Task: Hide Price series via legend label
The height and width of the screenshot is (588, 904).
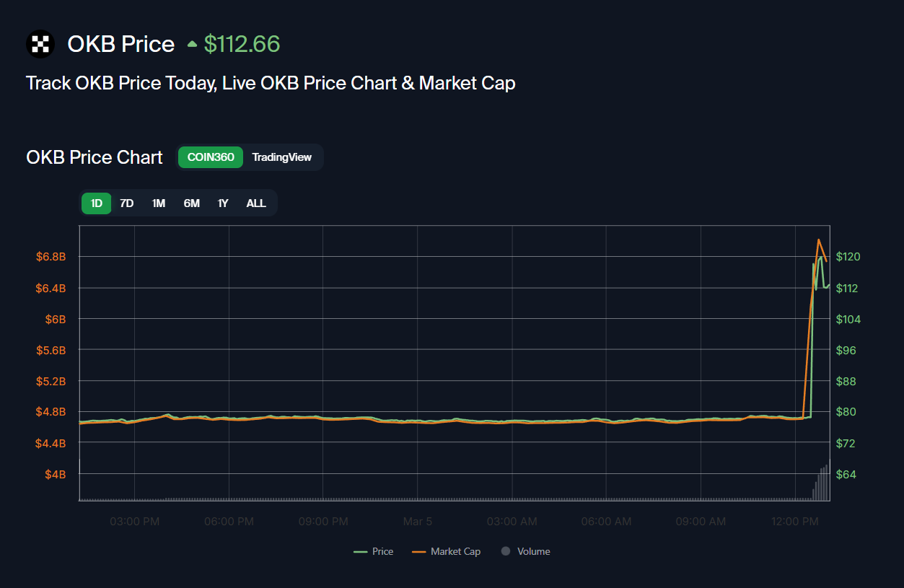Action: [x=382, y=552]
